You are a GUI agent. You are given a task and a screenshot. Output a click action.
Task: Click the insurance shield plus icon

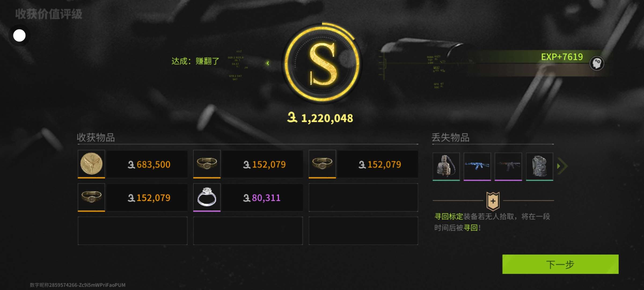(493, 201)
